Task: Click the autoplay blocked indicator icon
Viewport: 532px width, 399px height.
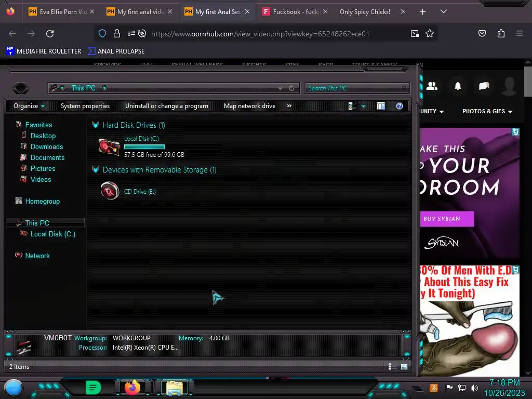Action: click(142, 33)
